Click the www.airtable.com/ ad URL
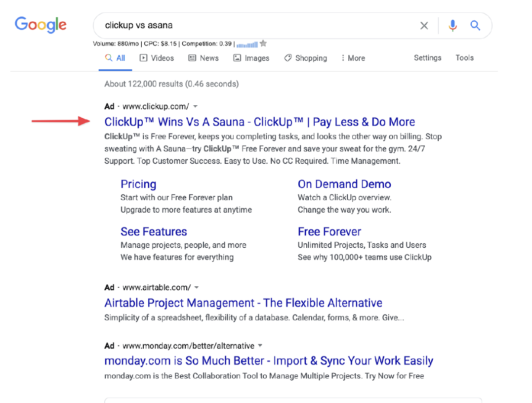 point(157,288)
